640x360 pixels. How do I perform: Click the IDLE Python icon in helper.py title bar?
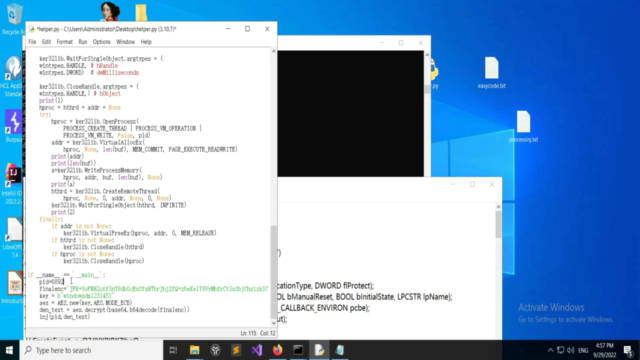31,29
